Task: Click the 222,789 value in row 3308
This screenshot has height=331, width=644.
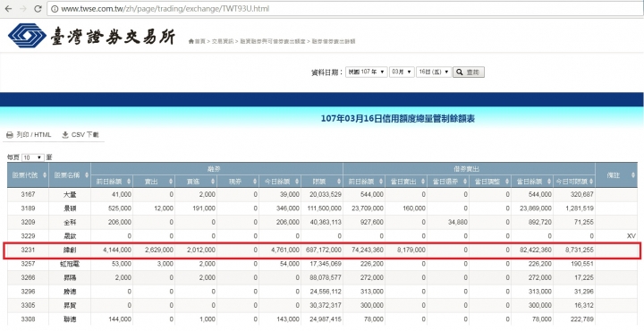Action: (x=582, y=319)
